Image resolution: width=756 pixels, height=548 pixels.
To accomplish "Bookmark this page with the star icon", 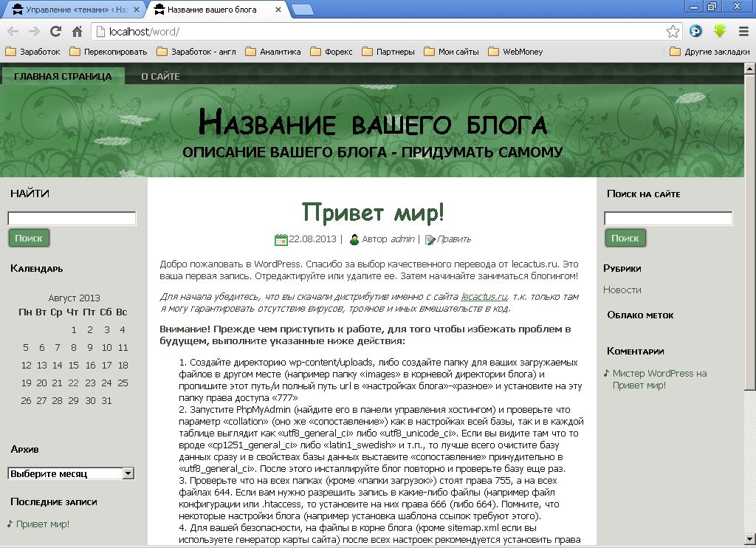I will pyautogui.click(x=673, y=32).
